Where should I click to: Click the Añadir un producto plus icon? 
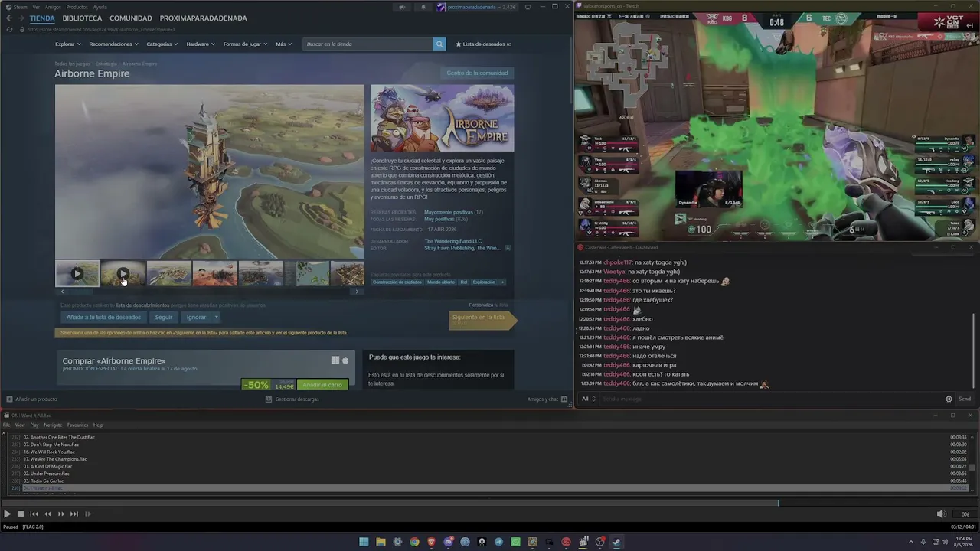coord(9,399)
